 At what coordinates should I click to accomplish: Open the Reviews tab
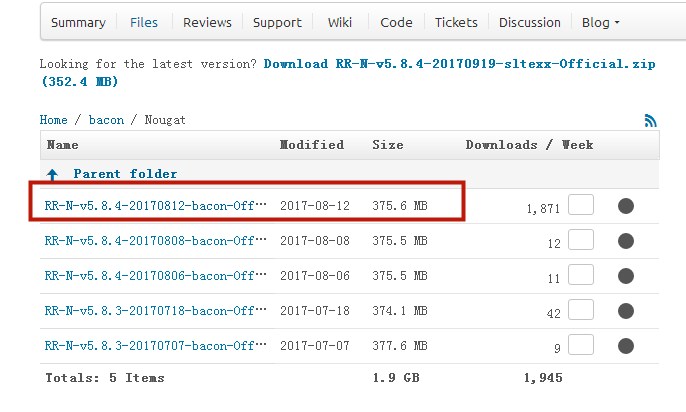[207, 22]
